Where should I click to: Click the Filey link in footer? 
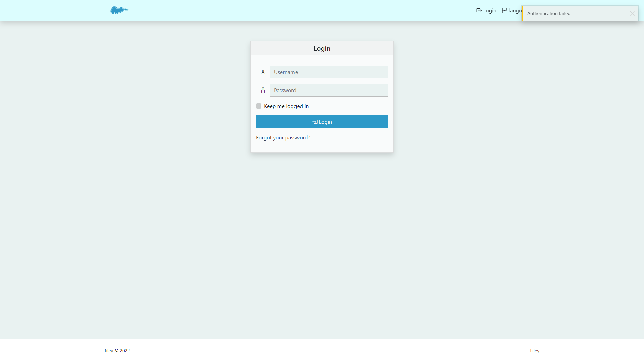pos(535,351)
